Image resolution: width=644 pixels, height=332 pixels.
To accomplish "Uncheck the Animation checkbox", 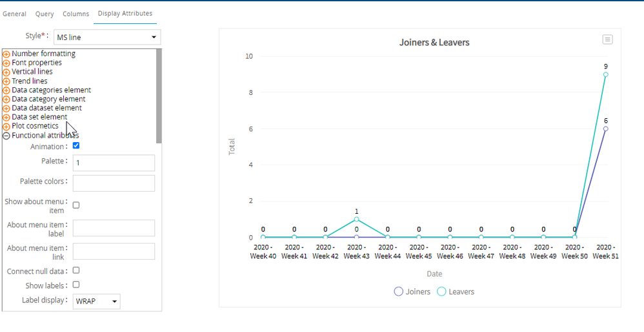I will (x=76, y=146).
